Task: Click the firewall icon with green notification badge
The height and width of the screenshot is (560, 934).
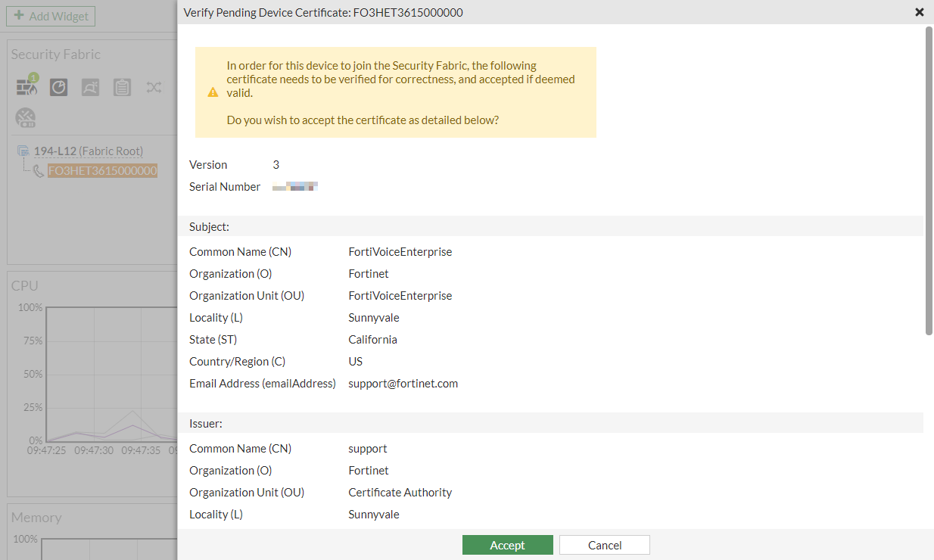Action: [27, 86]
